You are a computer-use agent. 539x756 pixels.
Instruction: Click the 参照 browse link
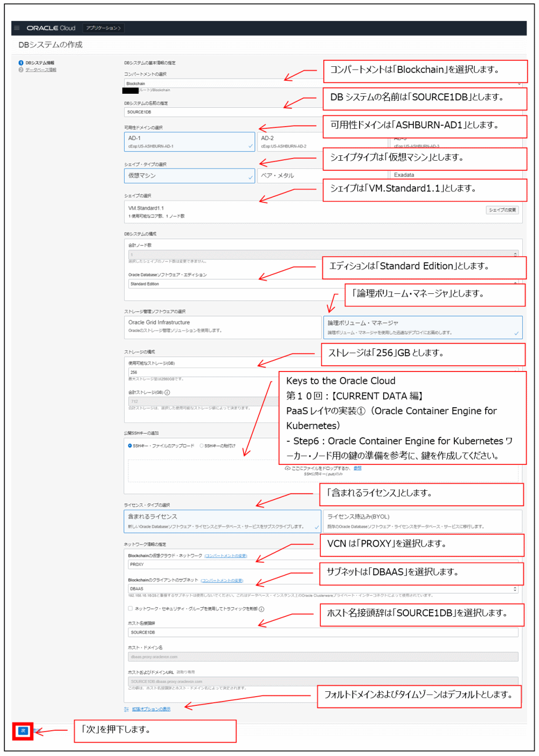[x=357, y=468]
